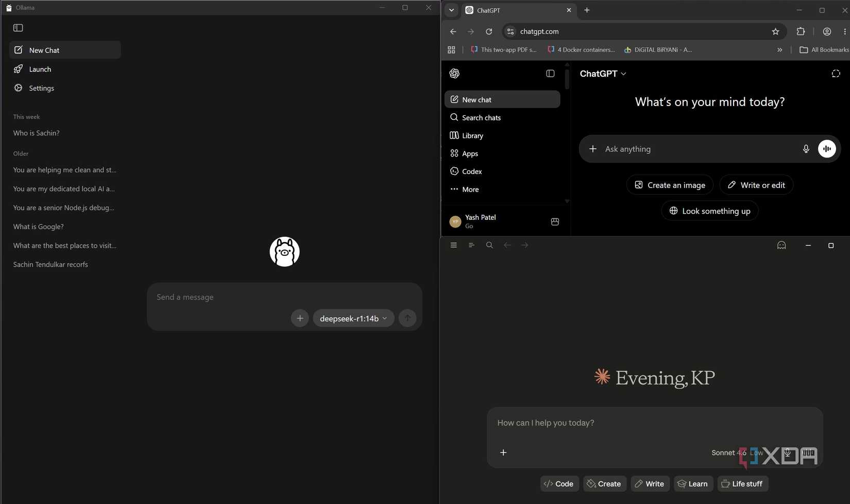
Task: Open the Chrome profile icon
Action: point(827,31)
